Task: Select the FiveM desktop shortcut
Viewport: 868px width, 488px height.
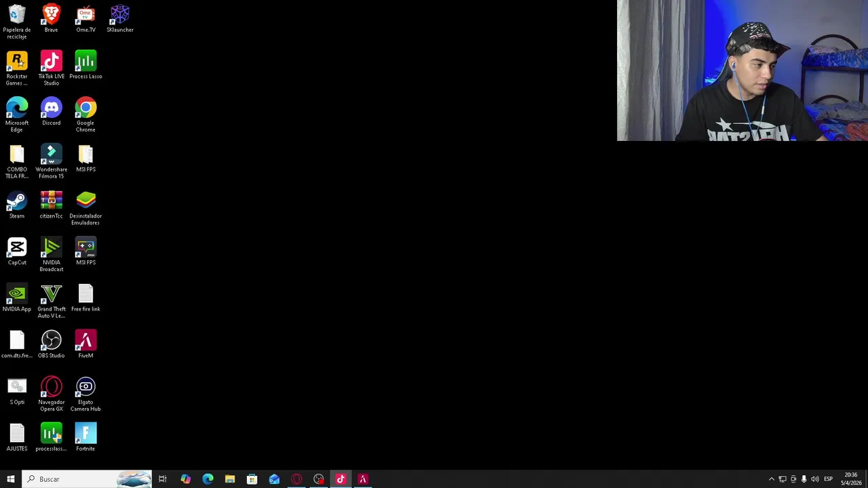Action: pos(85,344)
